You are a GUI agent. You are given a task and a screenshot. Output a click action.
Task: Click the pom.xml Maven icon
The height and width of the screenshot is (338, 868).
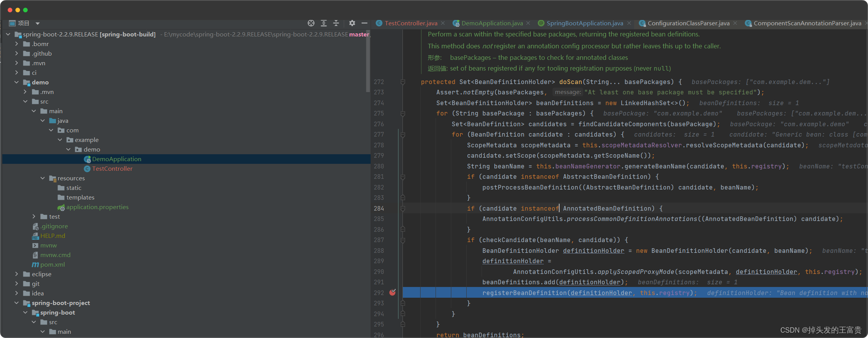(x=35, y=265)
